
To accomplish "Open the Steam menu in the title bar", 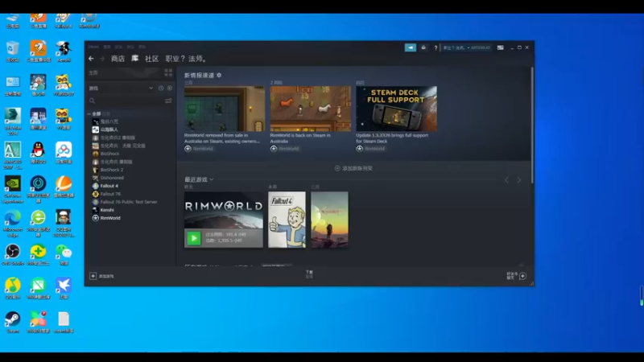I will point(93,47).
